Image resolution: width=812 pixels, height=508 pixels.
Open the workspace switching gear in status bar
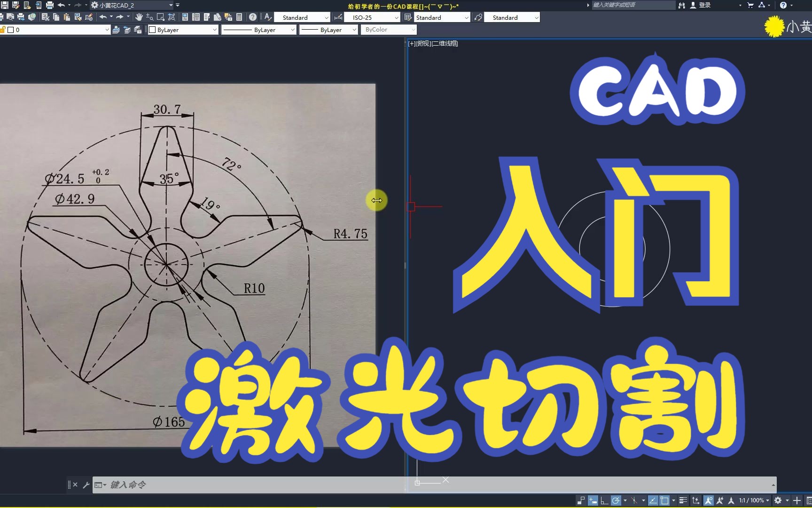pyautogui.click(x=778, y=500)
